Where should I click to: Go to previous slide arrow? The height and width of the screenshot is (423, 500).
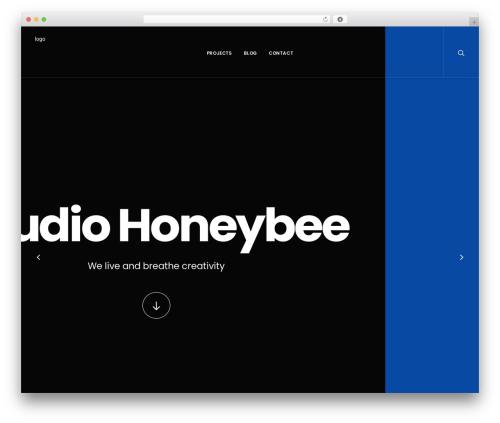click(x=39, y=257)
